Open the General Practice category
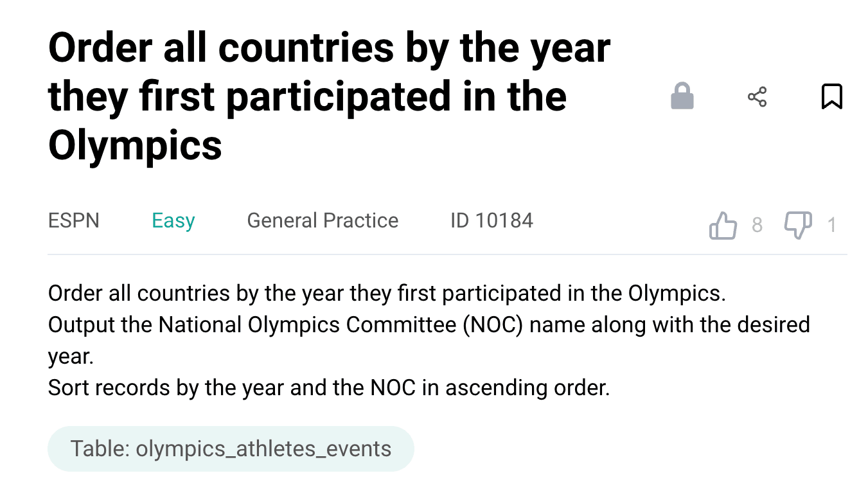 point(323,221)
